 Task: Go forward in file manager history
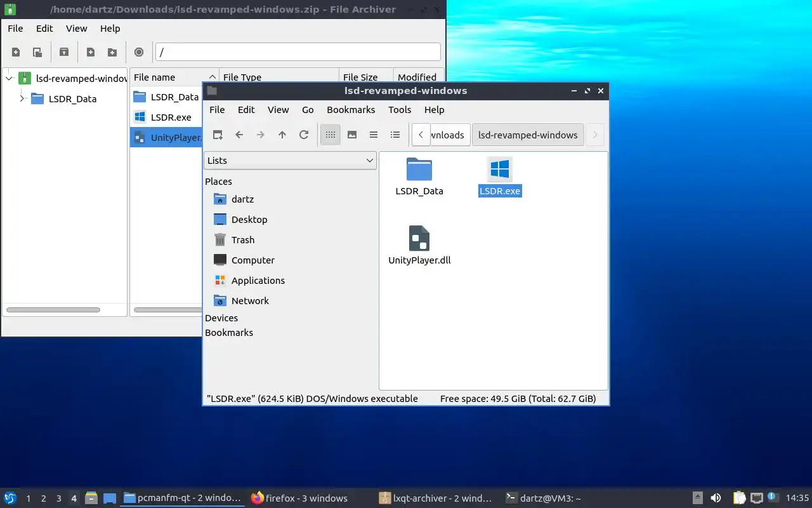(x=261, y=135)
